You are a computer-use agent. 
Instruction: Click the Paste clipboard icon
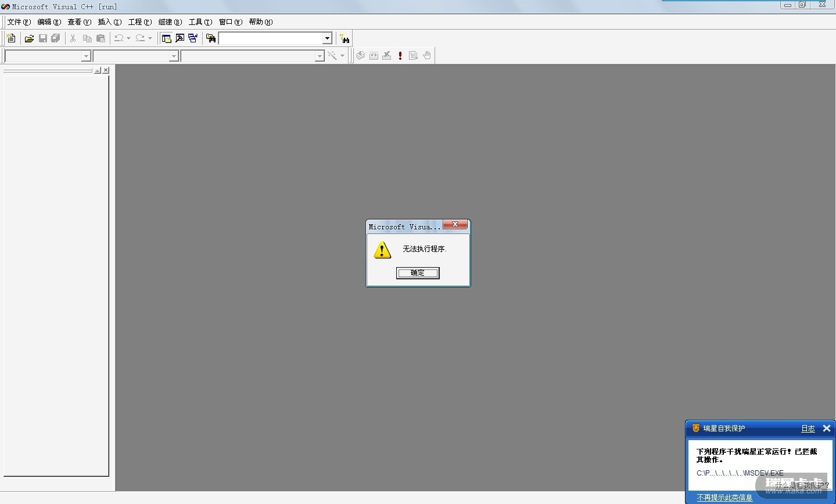(x=101, y=38)
